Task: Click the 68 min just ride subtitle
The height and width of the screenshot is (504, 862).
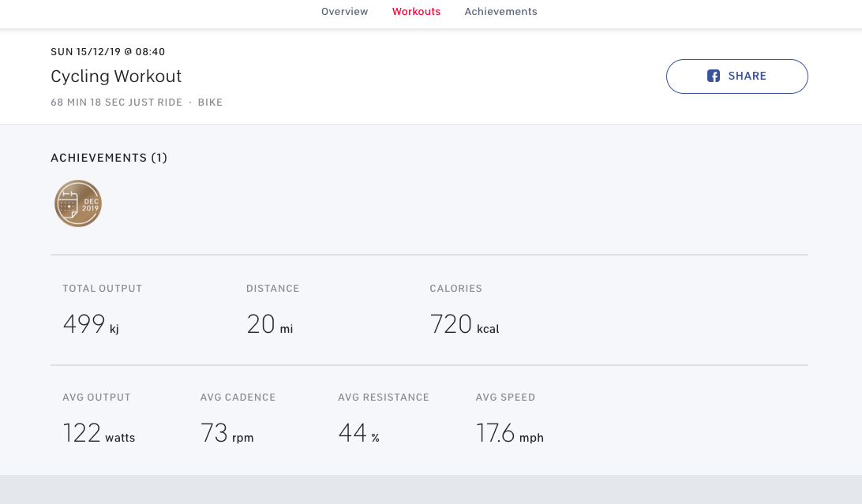Action: pyautogui.click(x=117, y=103)
